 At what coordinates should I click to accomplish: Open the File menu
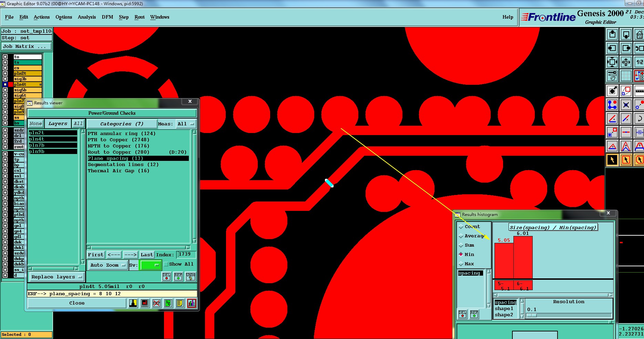[x=9, y=17]
